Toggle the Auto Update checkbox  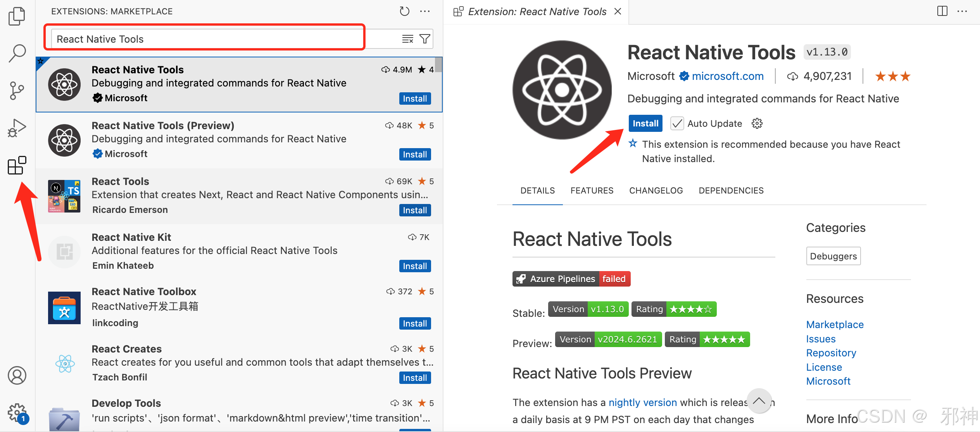coord(677,124)
